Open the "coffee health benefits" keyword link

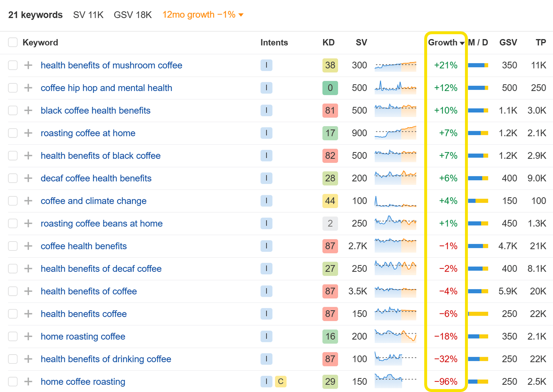[84, 246]
